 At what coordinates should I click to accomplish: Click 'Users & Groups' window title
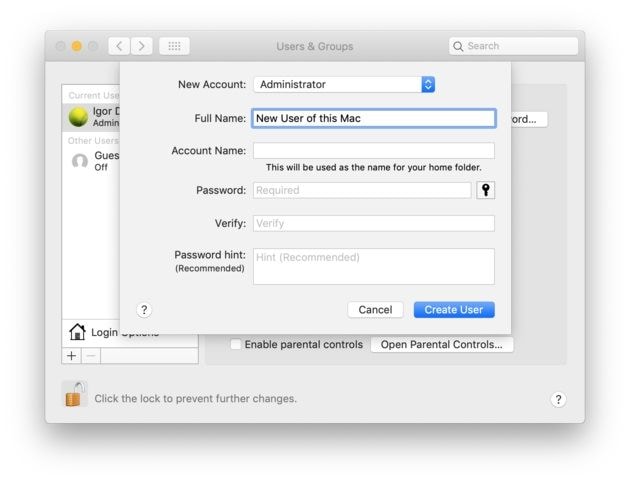pyautogui.click(x=315, y=46)
